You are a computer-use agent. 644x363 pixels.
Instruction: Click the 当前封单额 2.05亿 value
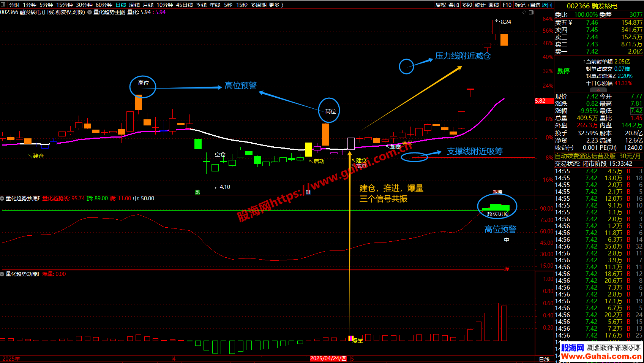pyautogui.click(x=622, y=62)
